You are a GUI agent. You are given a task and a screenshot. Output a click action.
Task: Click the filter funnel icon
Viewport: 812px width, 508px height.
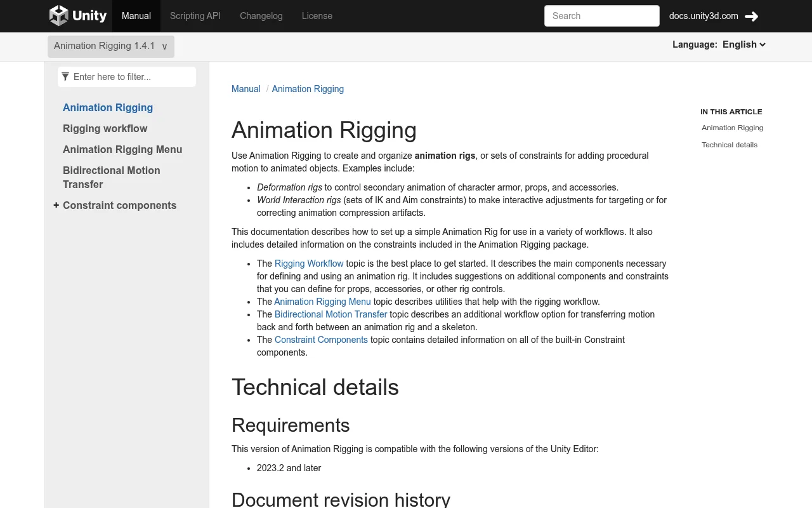click(65, 77)
